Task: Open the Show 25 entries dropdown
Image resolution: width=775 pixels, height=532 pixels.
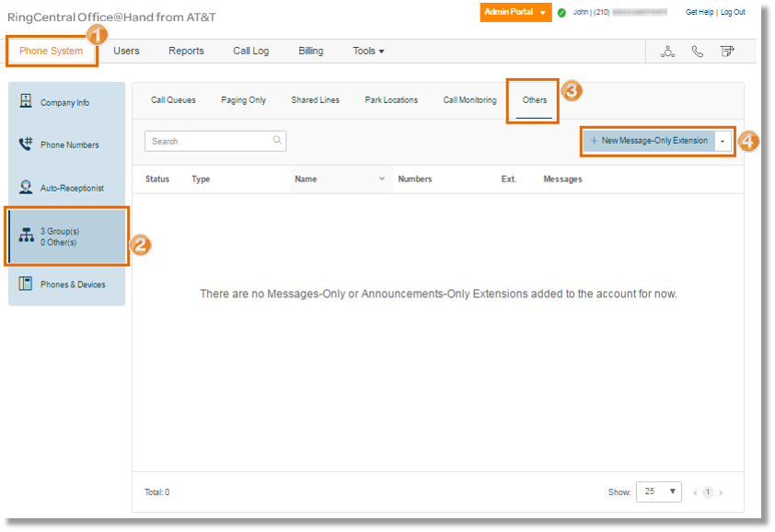Action: point(658,492)
